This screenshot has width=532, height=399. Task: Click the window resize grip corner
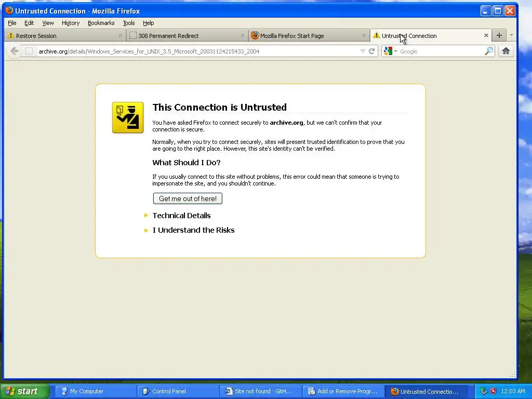[513, 375]
